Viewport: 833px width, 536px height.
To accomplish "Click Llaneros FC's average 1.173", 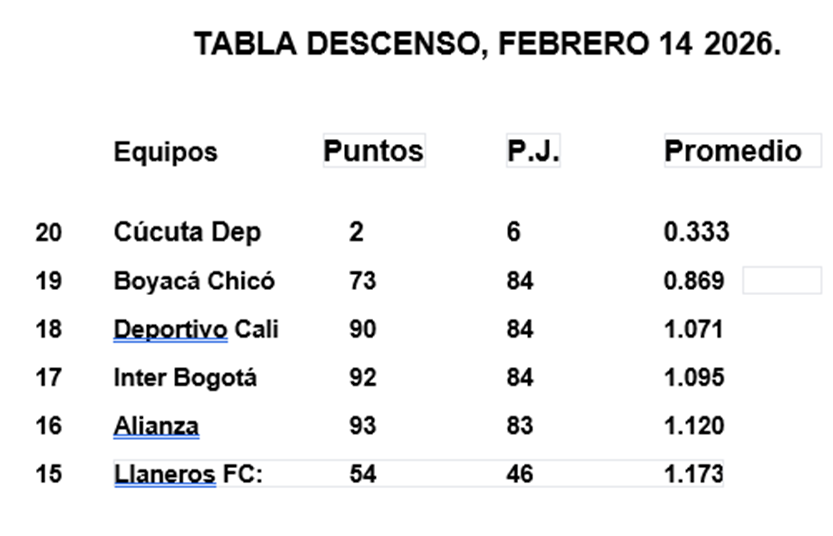I will (x=694, y=474).
